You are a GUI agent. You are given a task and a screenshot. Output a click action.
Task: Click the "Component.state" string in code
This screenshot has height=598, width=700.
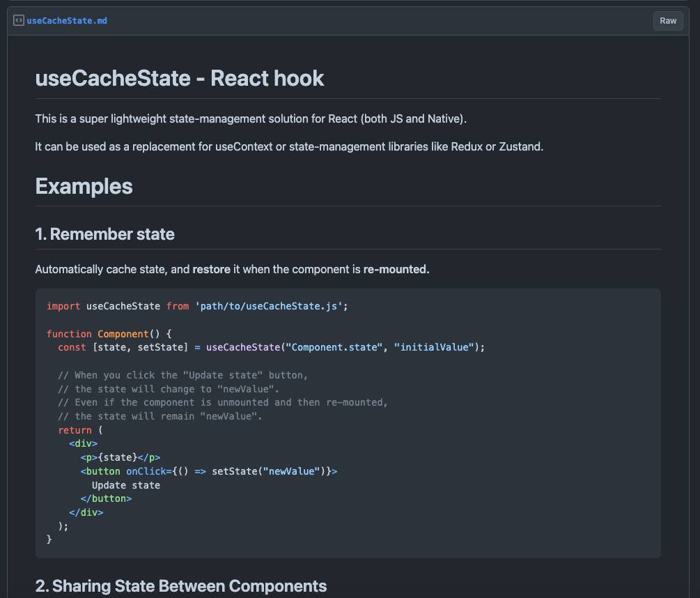(334, 347)
